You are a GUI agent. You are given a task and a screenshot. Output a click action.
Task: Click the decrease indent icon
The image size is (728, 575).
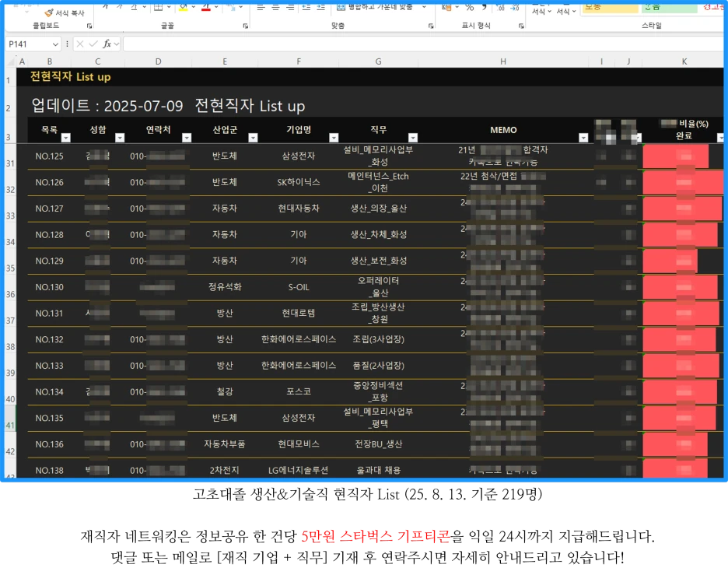[x=306, y=7]
